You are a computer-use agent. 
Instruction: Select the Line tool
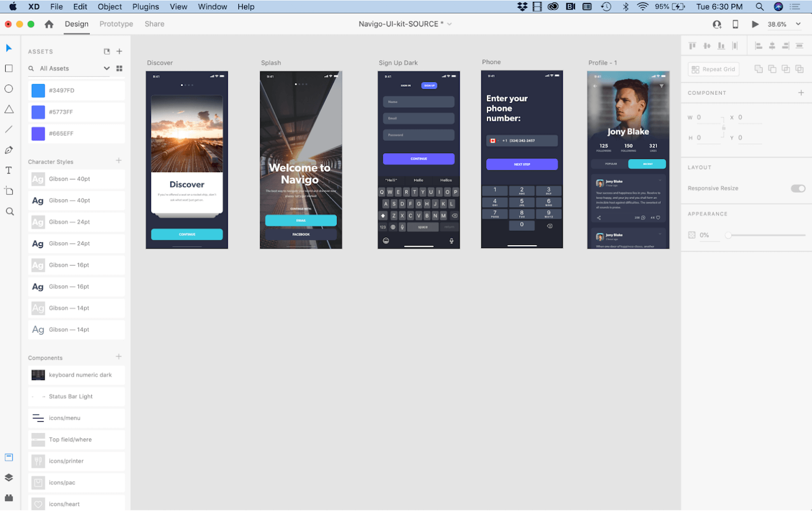[x=9, y=129]
